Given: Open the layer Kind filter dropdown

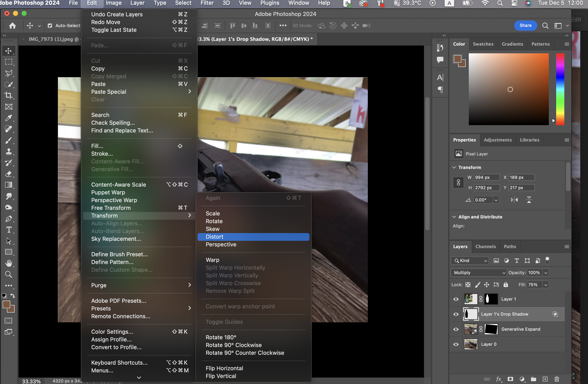Looking at the screenshot, I should coord(470,261).
